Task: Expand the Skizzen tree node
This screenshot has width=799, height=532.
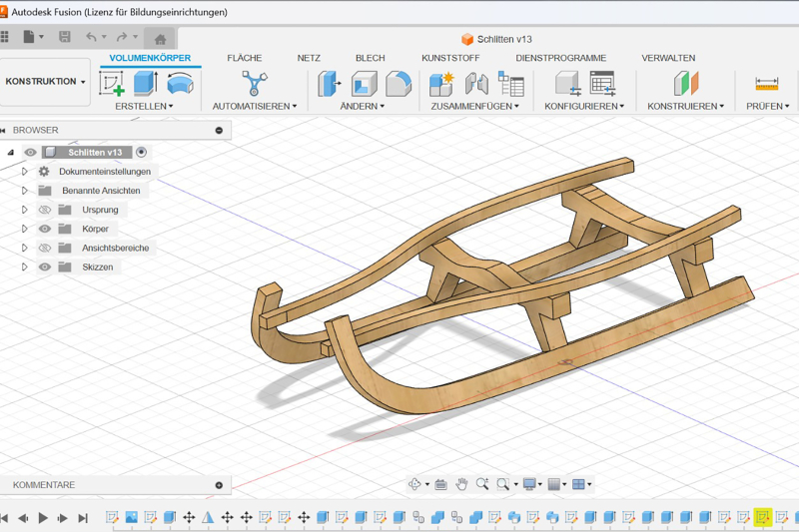Action: [x=24, y=266]
